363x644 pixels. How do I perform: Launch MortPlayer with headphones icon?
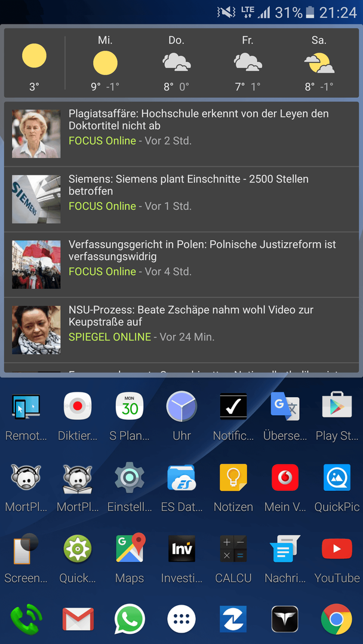click(26, 478)
